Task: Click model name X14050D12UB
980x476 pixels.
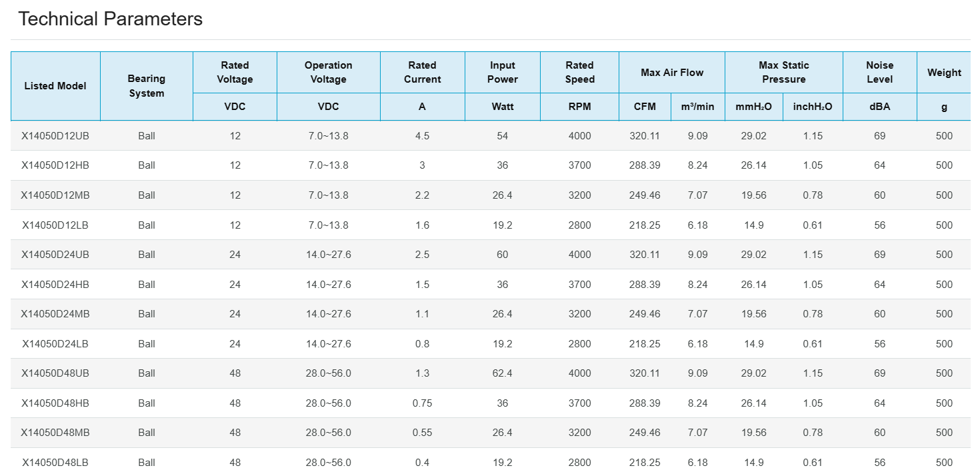Action: (55, 136)
